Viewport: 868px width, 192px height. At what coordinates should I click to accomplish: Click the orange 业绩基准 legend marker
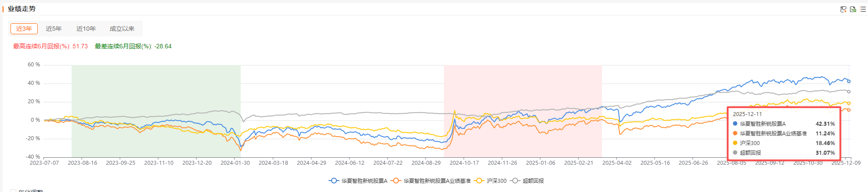(396, 181)
